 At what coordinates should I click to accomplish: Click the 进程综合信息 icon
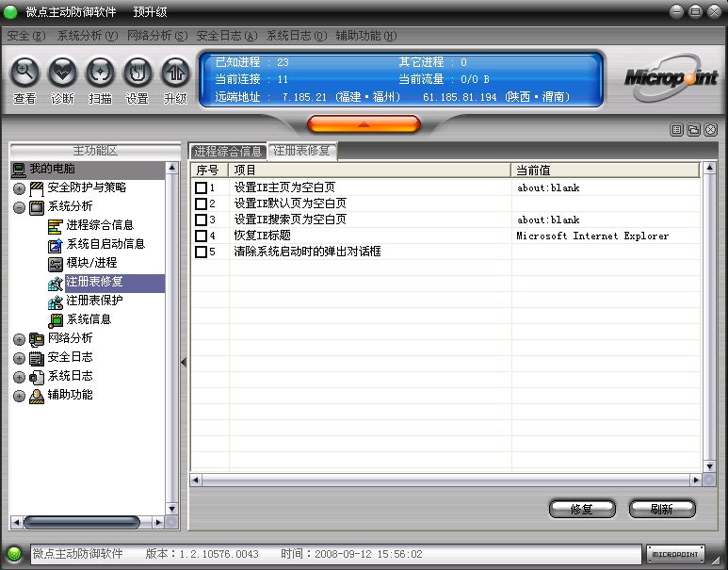click(x=56, y=226)
